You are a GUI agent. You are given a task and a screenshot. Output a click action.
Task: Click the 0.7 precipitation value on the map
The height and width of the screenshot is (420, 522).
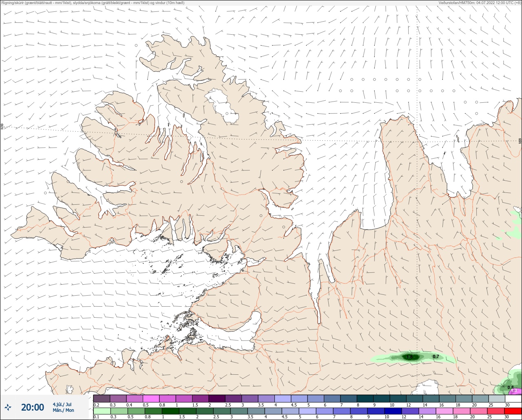[436, 357]
